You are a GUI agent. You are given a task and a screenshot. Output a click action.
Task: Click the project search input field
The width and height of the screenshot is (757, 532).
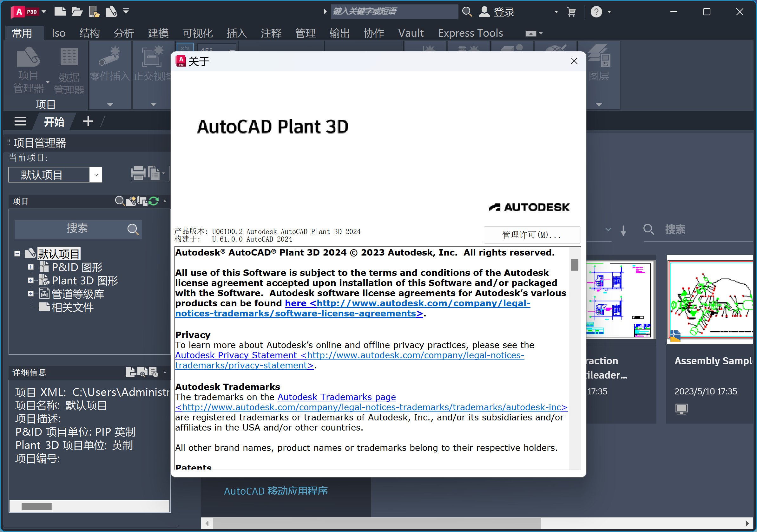(77, 227)
